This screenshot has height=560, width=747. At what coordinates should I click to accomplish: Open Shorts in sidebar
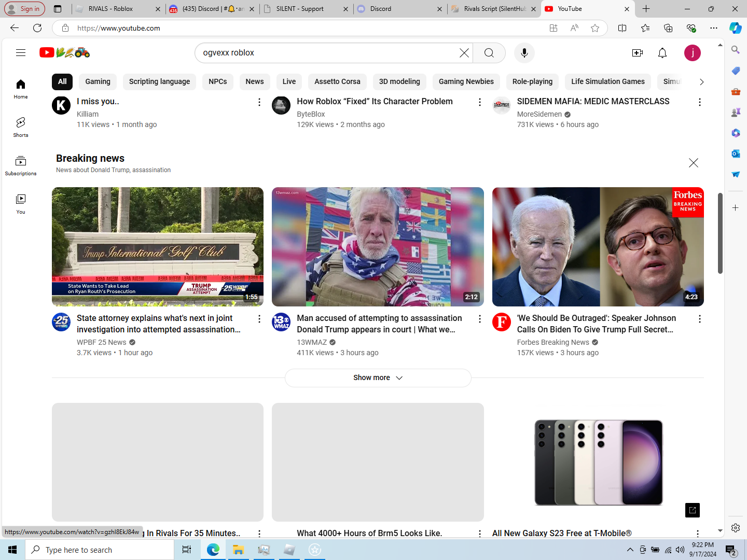(21, 127)
